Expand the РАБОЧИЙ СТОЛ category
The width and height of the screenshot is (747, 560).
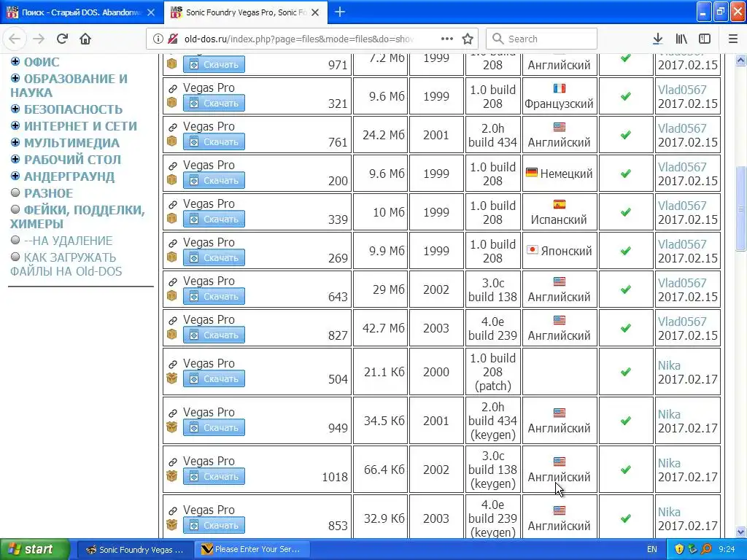click(15, 159)
